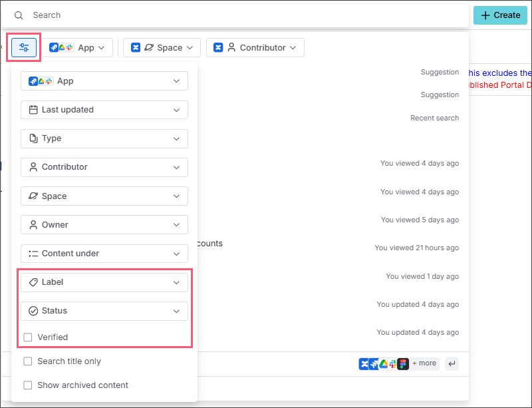Open the Space dropdown in the top bar

click(x=162, y=47)
